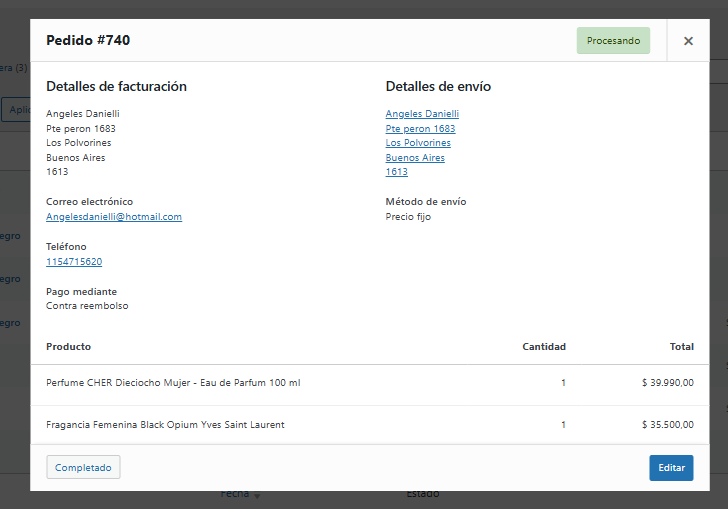728x509 pixels.
Task: Click the Total column header
Action: (681, 347)
